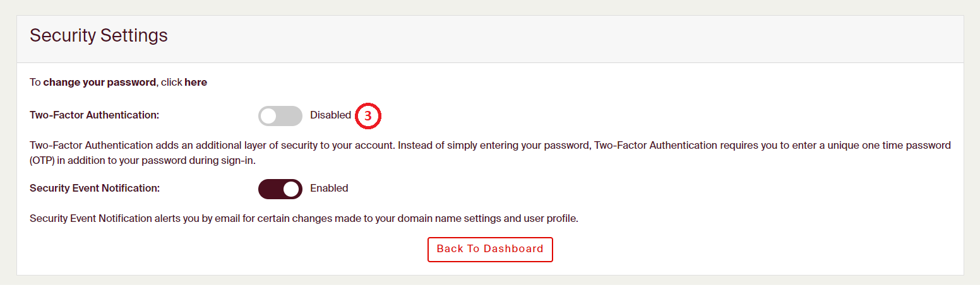The image size is (980, 290).
Task: Click the red circled number 3 marker
Action: [x=369, y=117]
